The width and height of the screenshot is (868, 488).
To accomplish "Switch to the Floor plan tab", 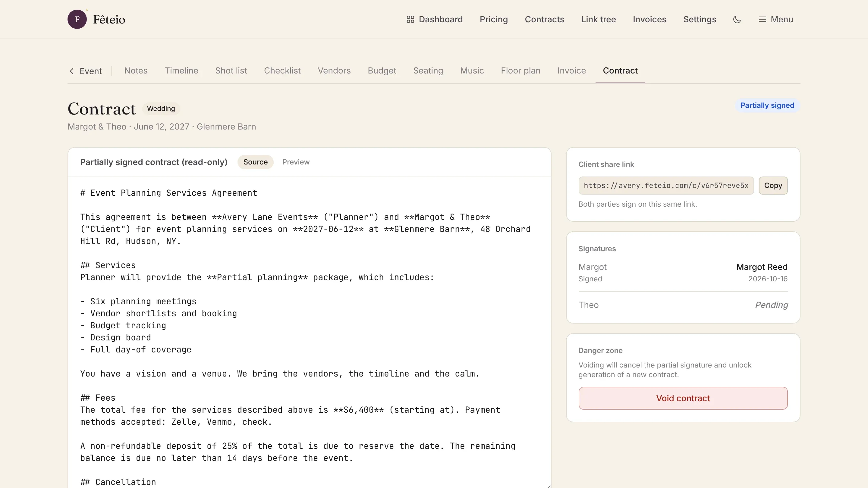I will 520,70.
